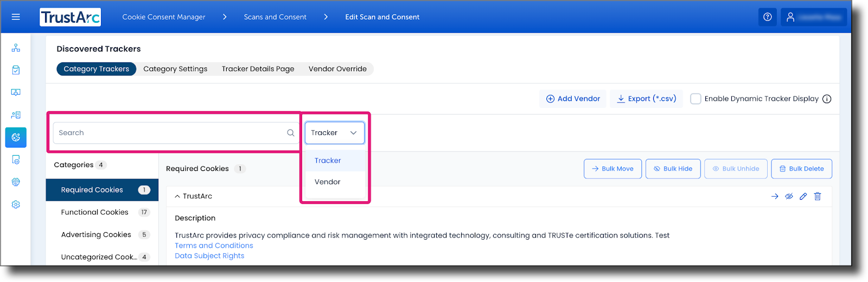
Task: Click the Add Vendor button
Action: [573, 99]
